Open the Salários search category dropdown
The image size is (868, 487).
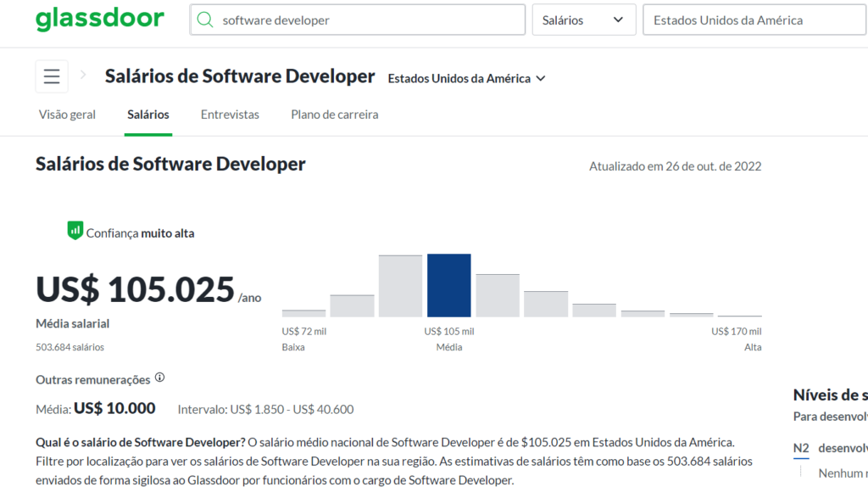pyautogui.click(x=584, y=20)
